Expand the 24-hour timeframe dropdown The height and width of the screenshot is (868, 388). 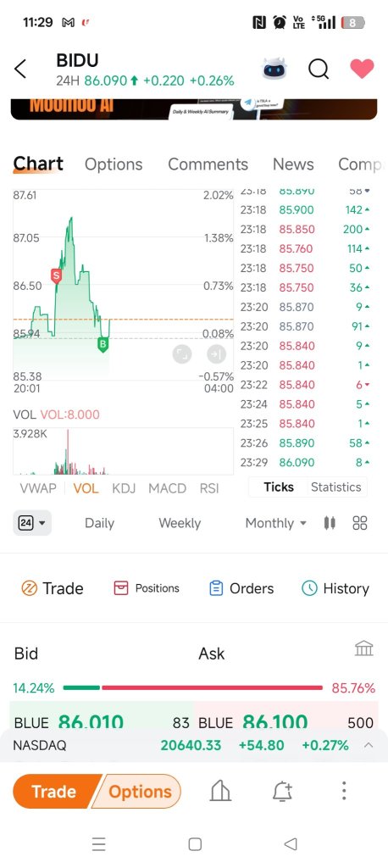tap(32, 522)
